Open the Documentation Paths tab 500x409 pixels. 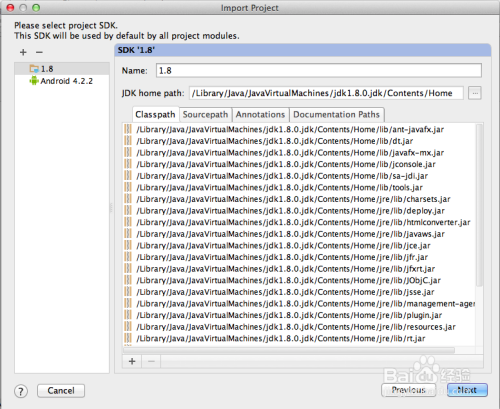[337, 115]
